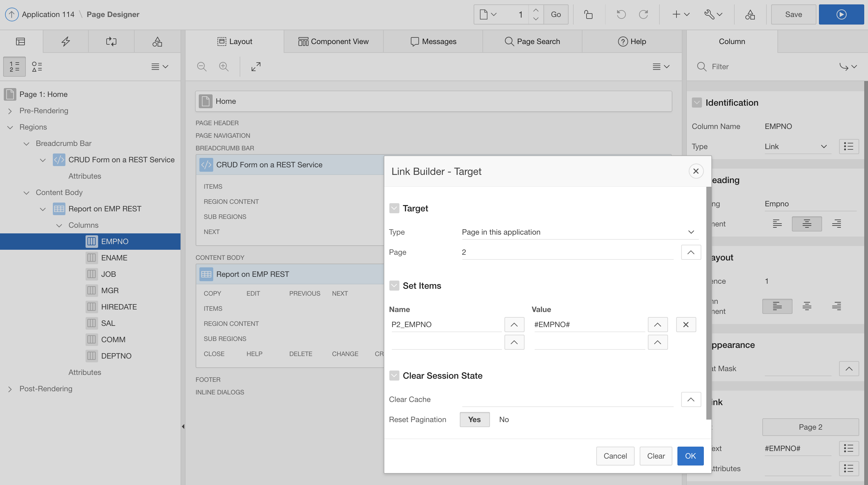Click the Clear Cache input field

tap(567, 399)
